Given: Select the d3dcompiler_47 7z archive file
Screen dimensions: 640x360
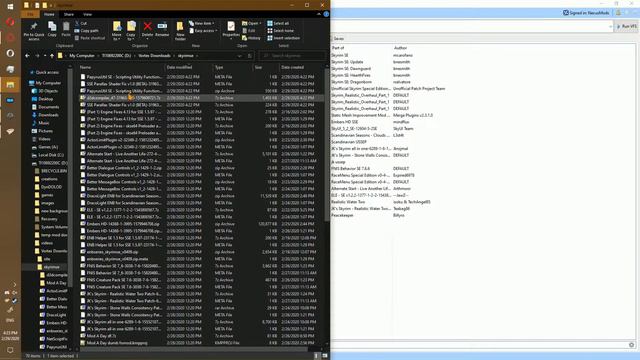Looking at the screenshot, I should click(x=201, y=98).
